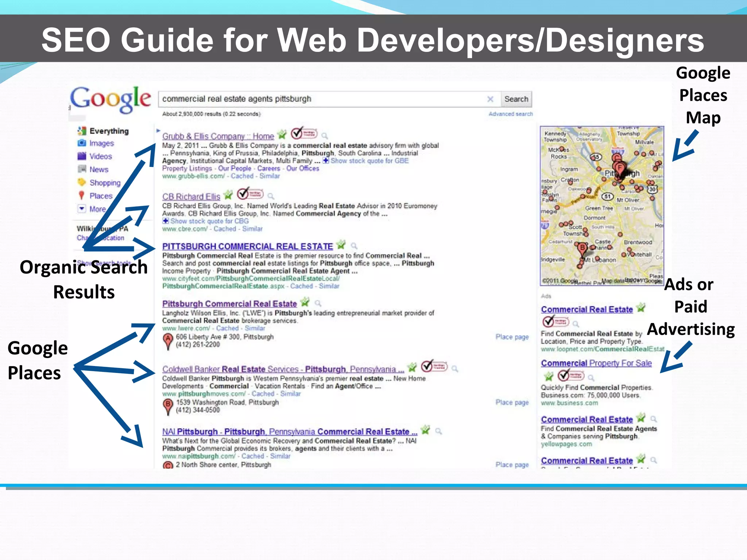Click star under Commercial Property For Sale ad
This screenshot has height=560, width=747.
pos(549,376)
